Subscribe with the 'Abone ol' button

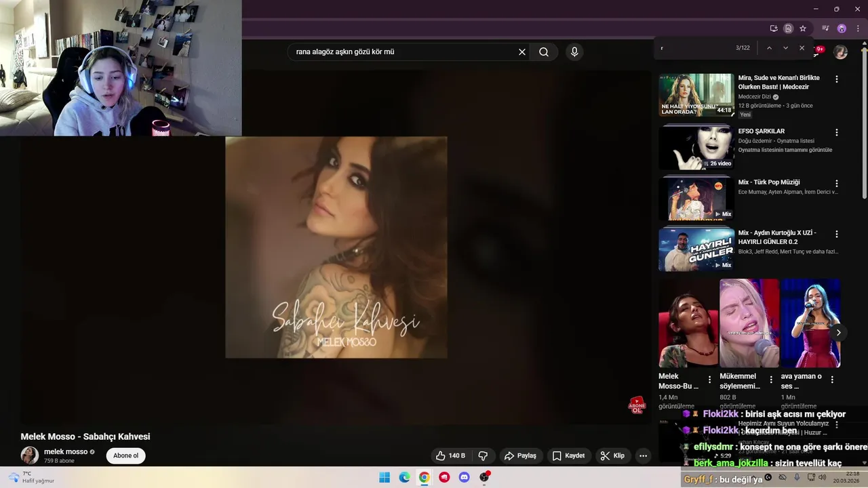click(125, 456)
